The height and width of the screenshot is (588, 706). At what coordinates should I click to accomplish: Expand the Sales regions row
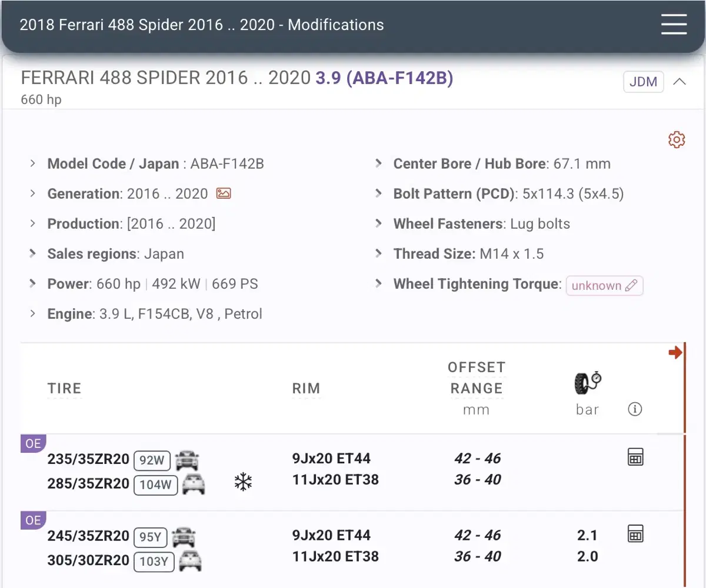(33, 253)
